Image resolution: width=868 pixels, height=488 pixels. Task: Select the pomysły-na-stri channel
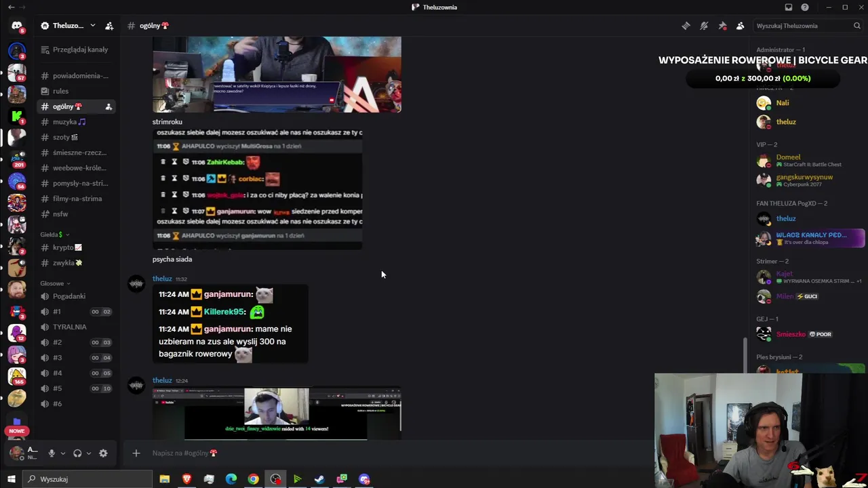point(76,183)
